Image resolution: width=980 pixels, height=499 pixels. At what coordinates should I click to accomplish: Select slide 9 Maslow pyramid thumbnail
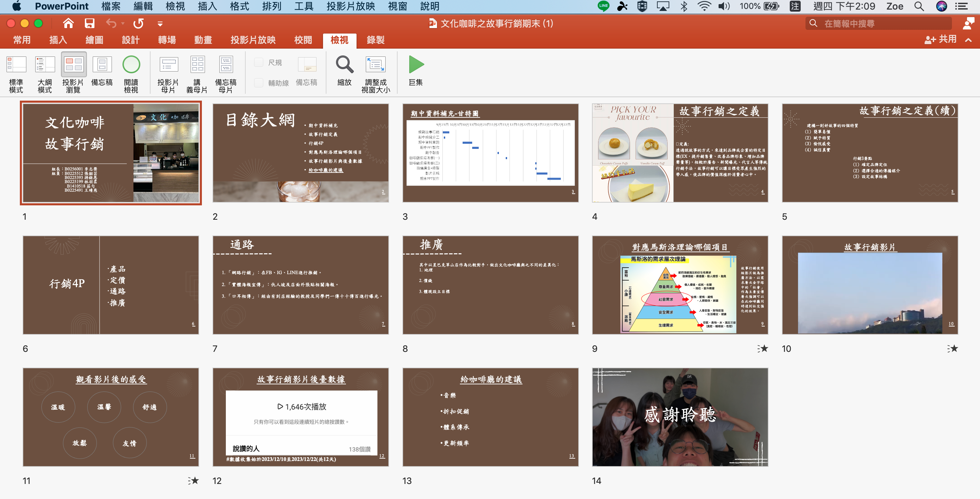(x=680, y=285)
